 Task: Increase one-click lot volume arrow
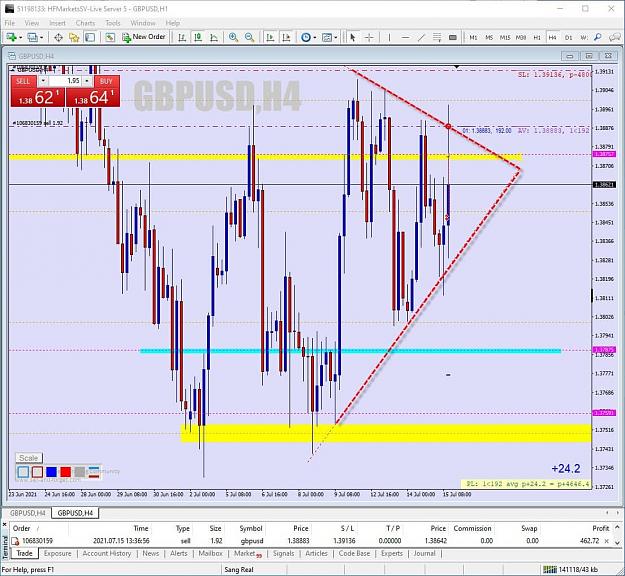pyautogui.click(x=87, y=81)
